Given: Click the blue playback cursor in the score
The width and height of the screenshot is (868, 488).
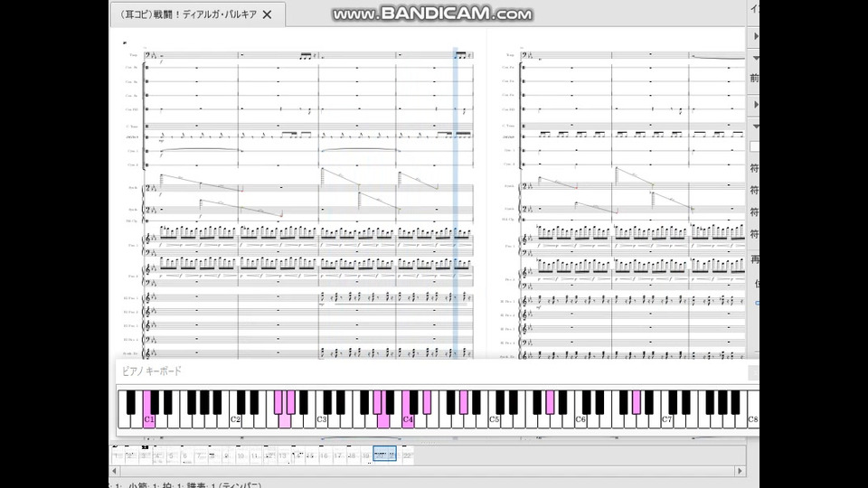Looking at the screenshot, I should click(456, 205).
